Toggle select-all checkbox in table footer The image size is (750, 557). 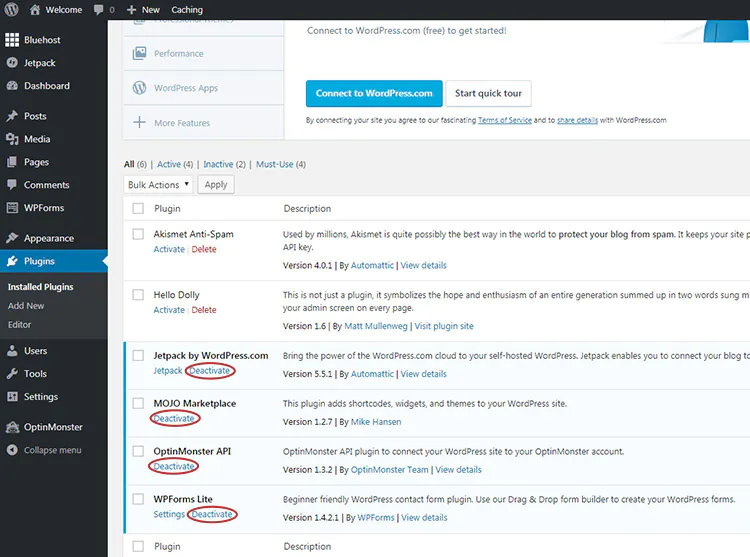coord(138,546)
